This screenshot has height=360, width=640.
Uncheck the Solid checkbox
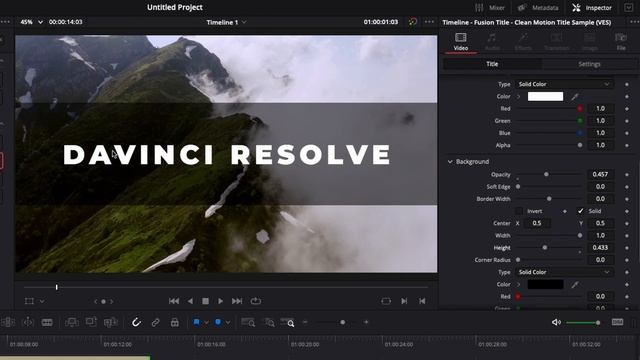coord(580,211)
